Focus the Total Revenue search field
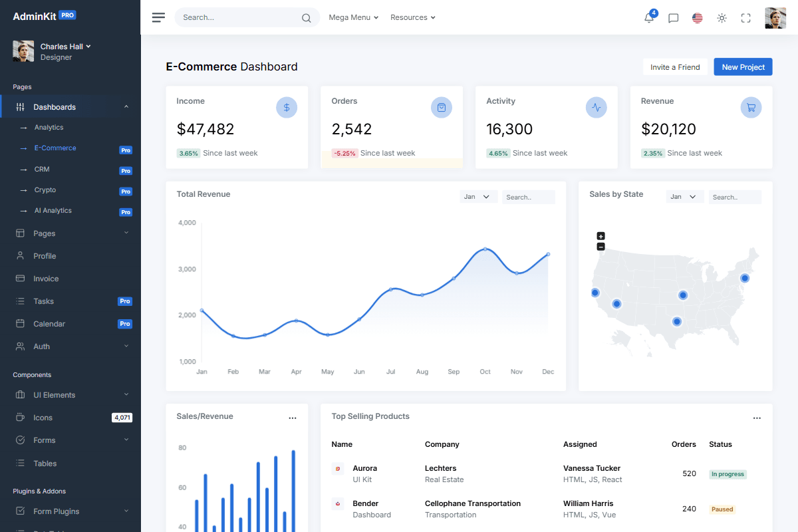798x532 pixels. (529, 197)
